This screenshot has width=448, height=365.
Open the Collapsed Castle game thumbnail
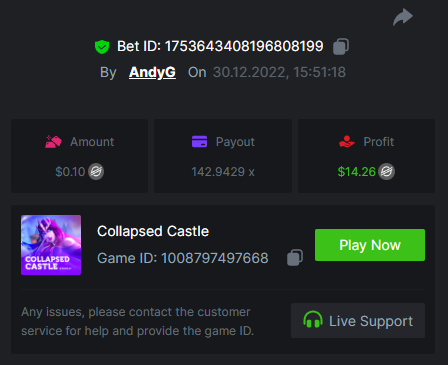click(51, 245)
